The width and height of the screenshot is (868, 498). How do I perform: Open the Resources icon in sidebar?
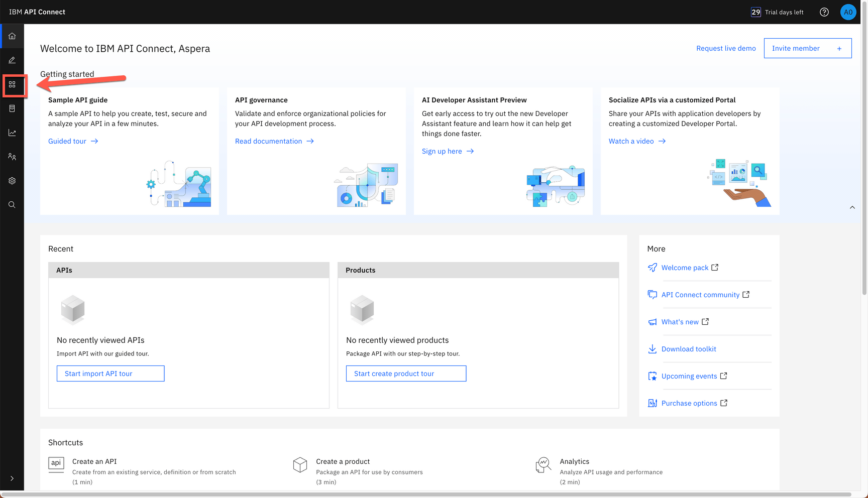[x=12, y=108]
